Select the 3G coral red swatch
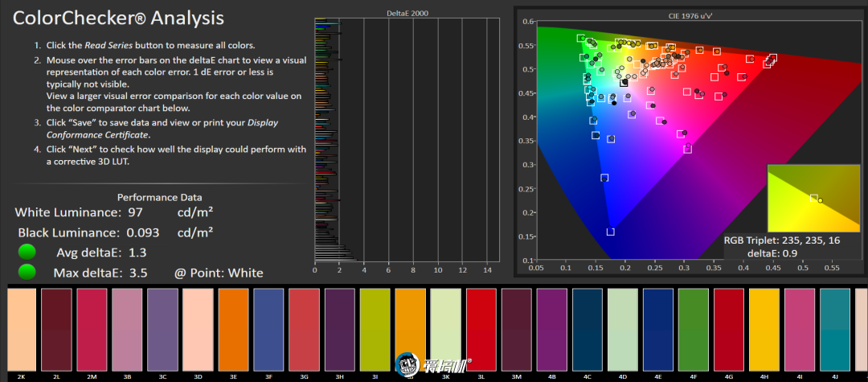The width and height of the screenshot is (868, 382). (x=305, y=330)
